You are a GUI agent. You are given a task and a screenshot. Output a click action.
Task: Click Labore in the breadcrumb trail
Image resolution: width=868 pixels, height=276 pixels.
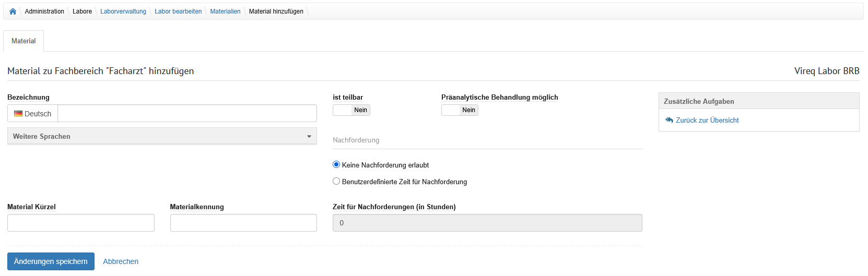coord(82,11)
